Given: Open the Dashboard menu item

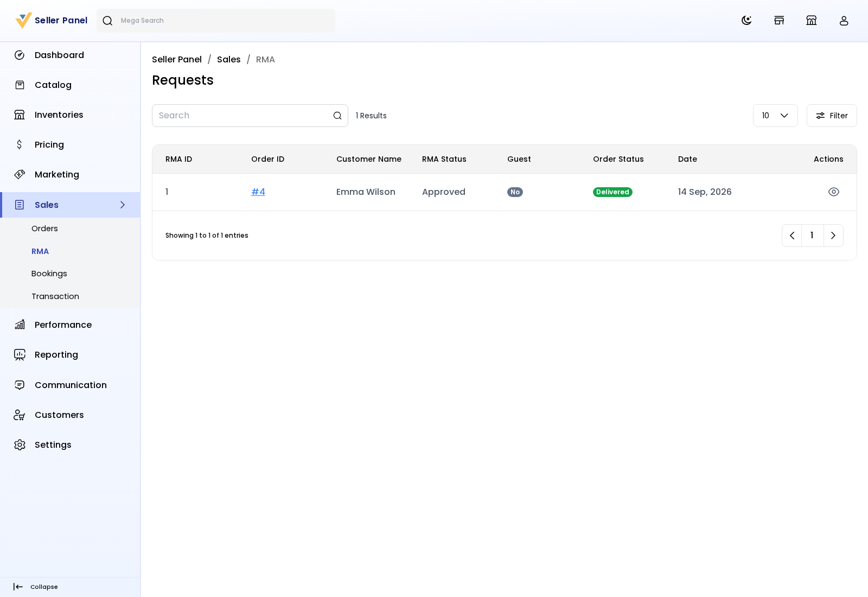Looking at the screenshot, I should tap(70, 55).
